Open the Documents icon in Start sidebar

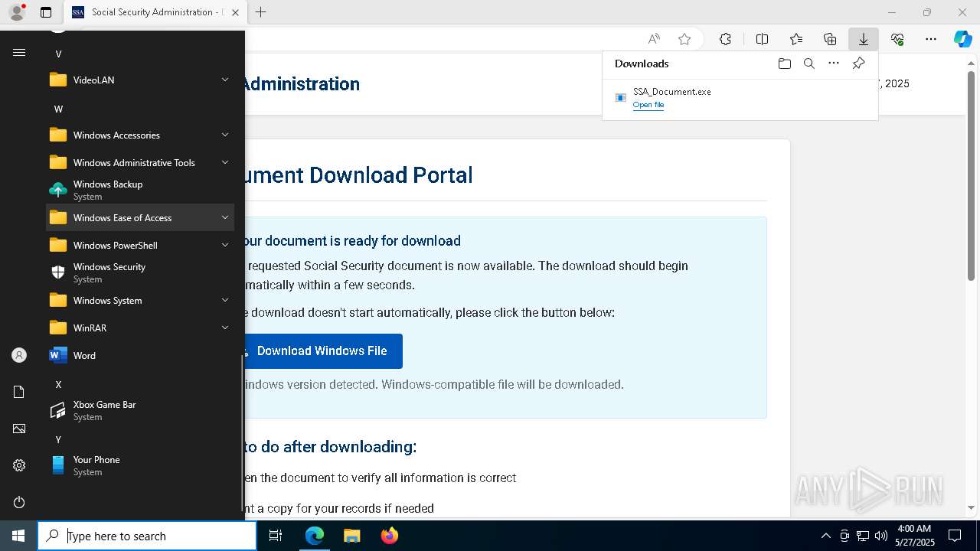coord(19,392)
